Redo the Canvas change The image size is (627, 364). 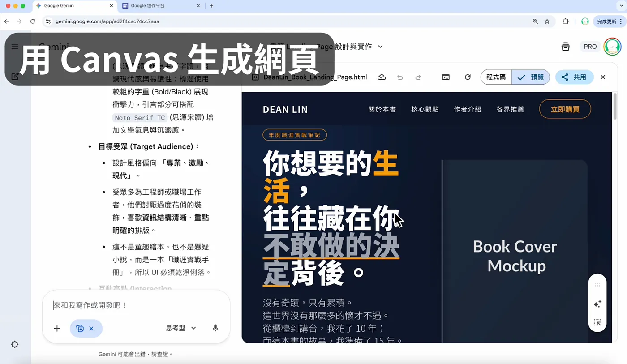(418, 77)
